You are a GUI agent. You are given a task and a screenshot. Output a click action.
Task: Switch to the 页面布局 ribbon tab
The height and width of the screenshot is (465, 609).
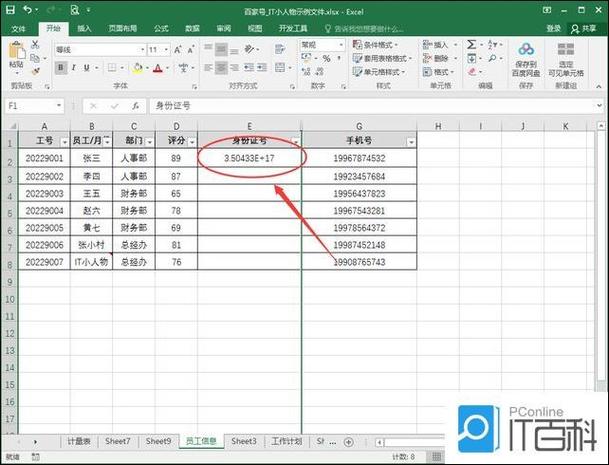click(x=123, y=28)
